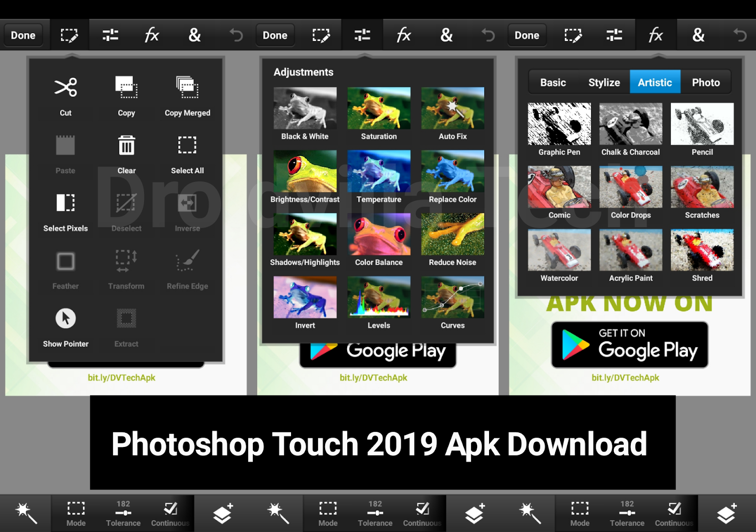756x532 pixels.
Task: Tap the Deselect icon
Action: click(x=126, y=203)
